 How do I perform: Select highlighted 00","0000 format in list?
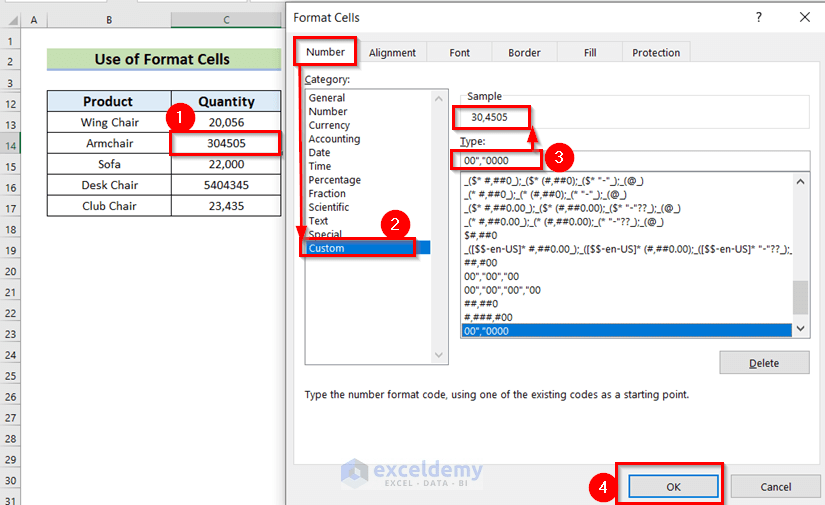626,331
